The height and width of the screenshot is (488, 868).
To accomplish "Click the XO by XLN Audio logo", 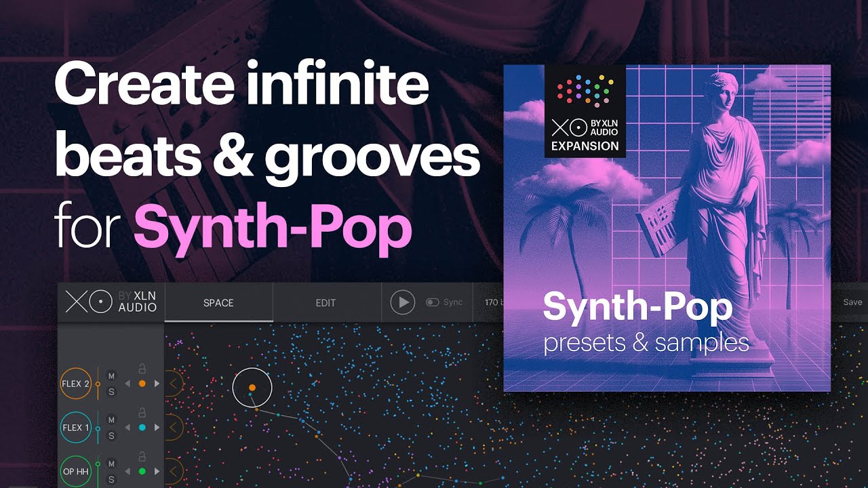I will (x=111, y=302).
